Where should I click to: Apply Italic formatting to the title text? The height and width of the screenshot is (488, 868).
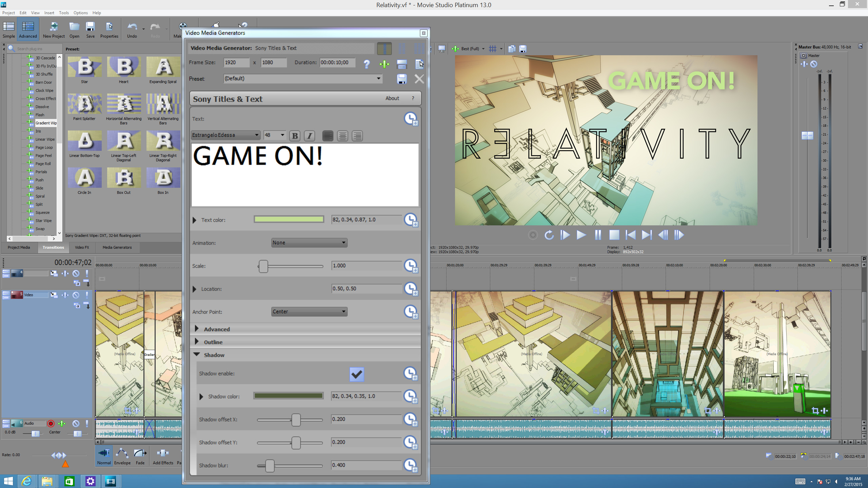click(x=309, y=136)
